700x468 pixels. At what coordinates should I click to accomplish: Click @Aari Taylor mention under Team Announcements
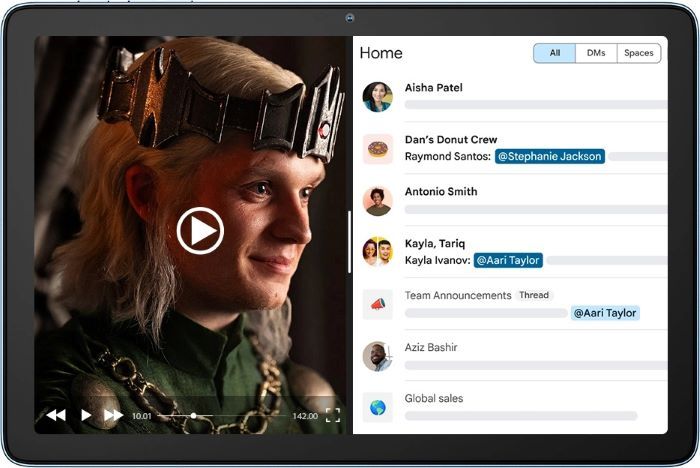(605, 313)
